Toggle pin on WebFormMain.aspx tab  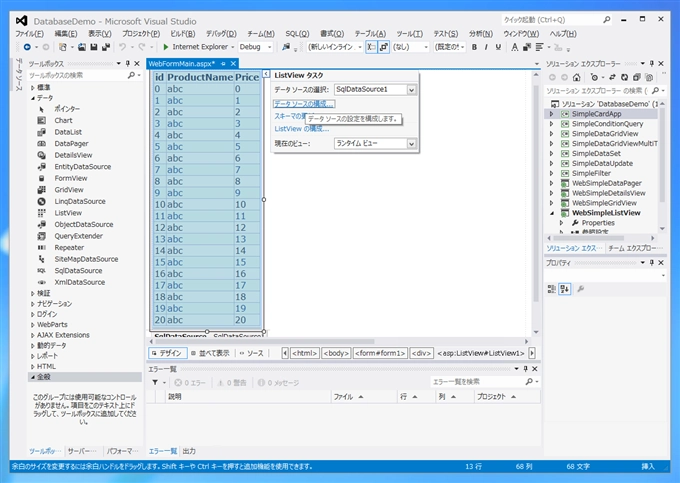point(223,64)
